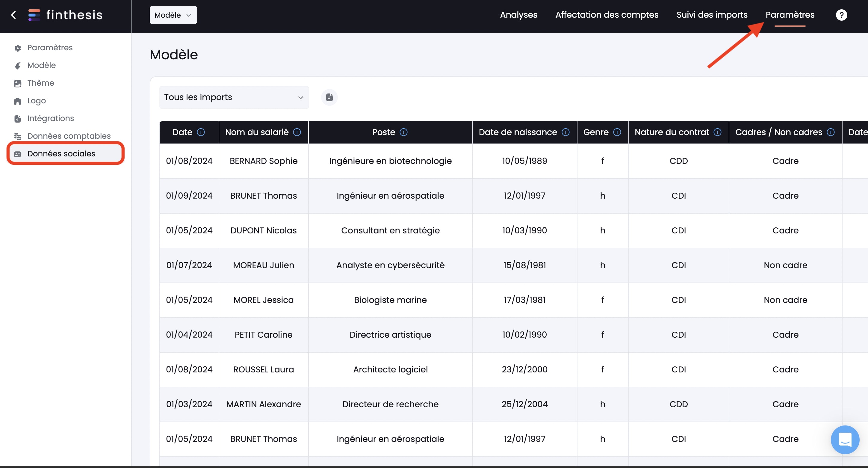Go to the Analyses tab
The height and width of the screenshot is (468, 868).
click(518, 15)
